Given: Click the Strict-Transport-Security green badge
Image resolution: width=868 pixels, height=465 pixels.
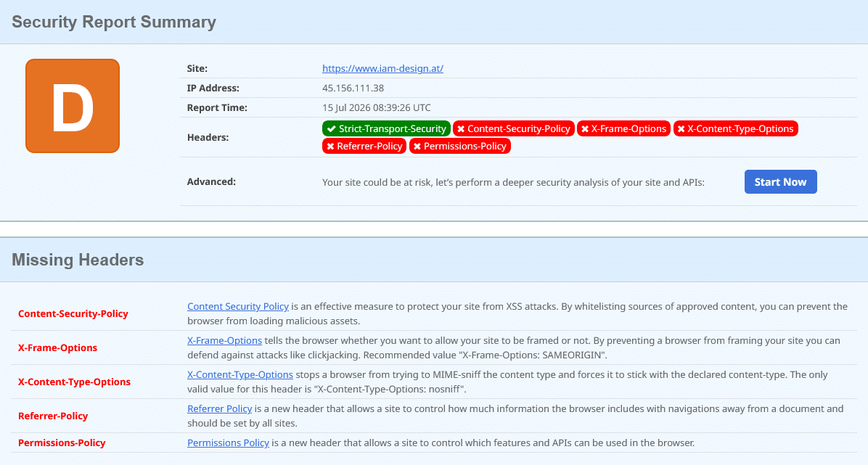Looking at the screenshot, I should click(386, 128).
